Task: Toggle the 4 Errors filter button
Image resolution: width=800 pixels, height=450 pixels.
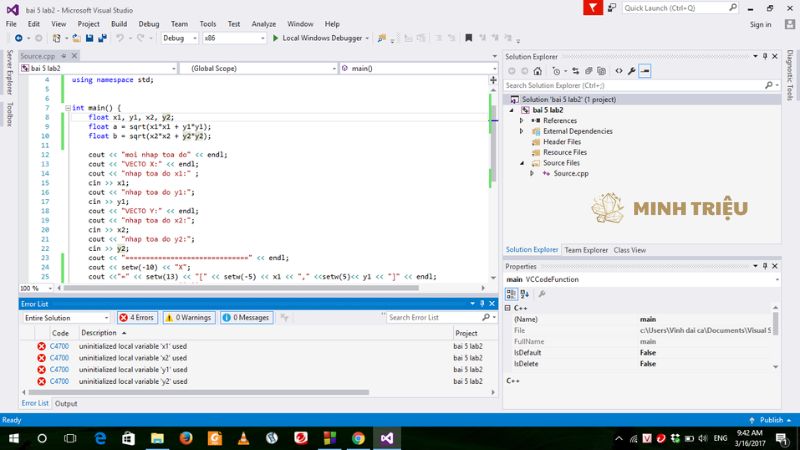Action: pyautogui.click(x=137, y=318)
